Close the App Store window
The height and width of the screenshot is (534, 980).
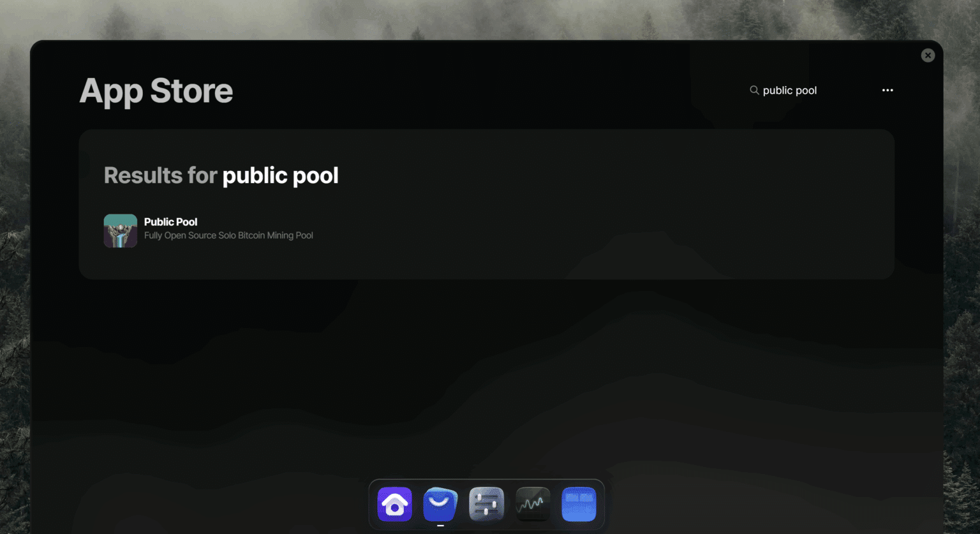928,55
